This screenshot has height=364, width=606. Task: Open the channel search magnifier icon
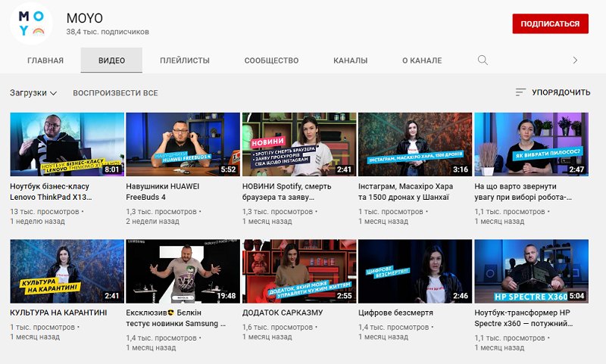(483, 61)
